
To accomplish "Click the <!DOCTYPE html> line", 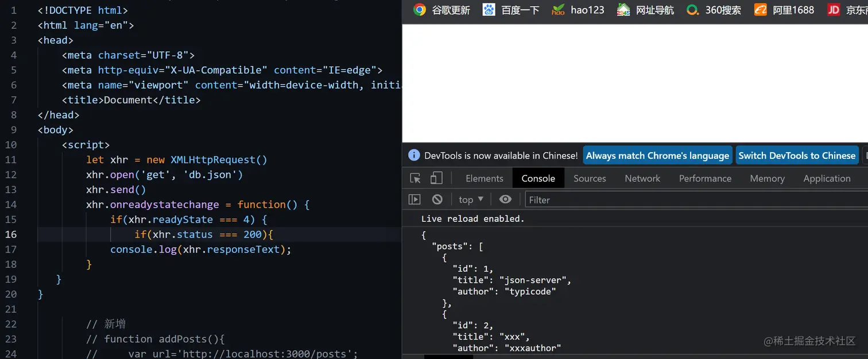I will click(x=83, y=10).
